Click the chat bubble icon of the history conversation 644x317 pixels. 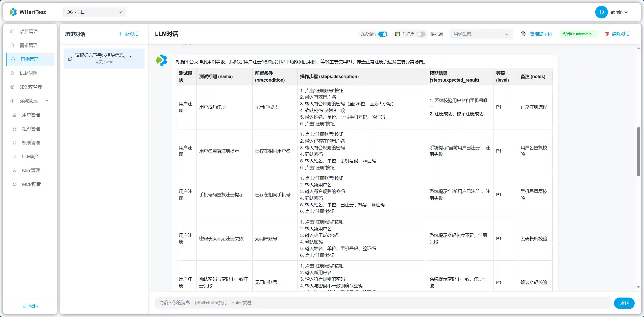point(70,59)
